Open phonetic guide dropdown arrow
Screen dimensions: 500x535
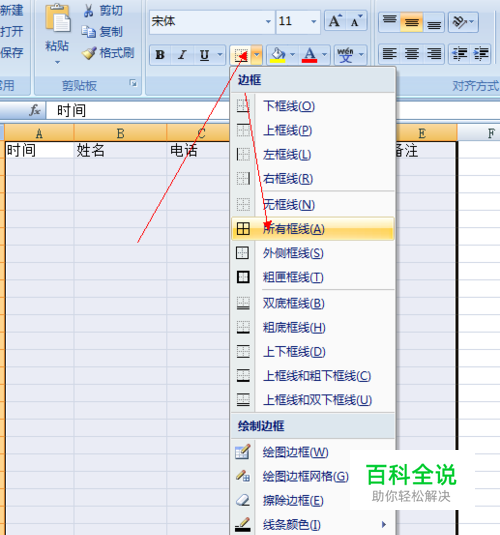361,55
